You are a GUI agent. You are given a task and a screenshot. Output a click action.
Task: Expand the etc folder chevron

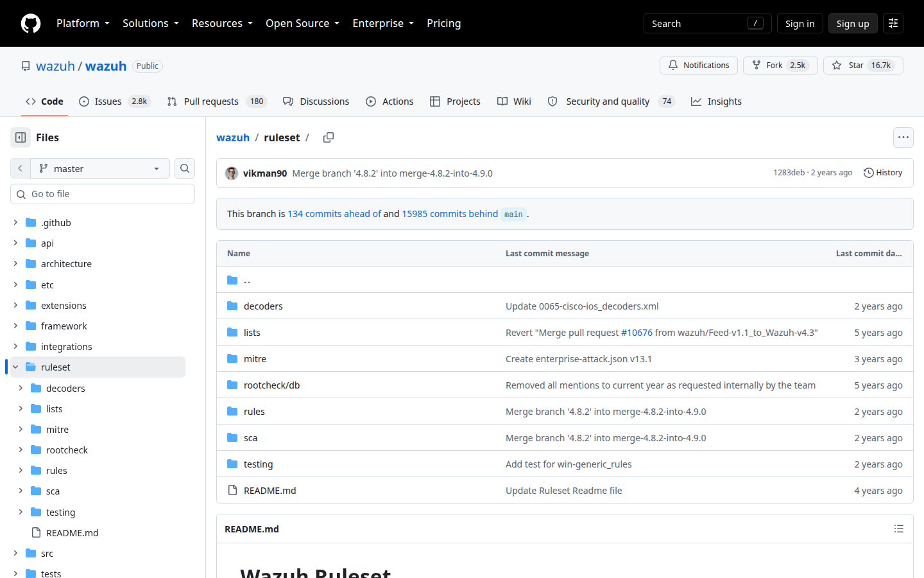point(15,285)
